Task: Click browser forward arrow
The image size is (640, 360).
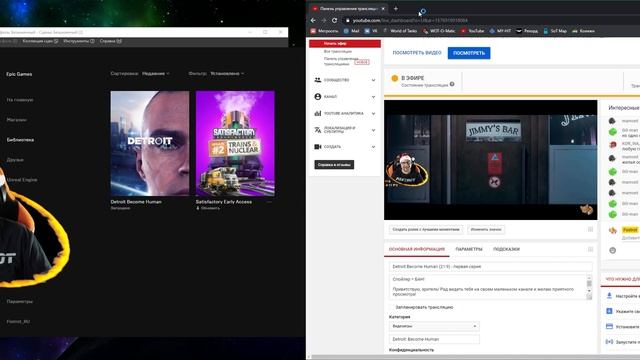Action: point(323,20)
